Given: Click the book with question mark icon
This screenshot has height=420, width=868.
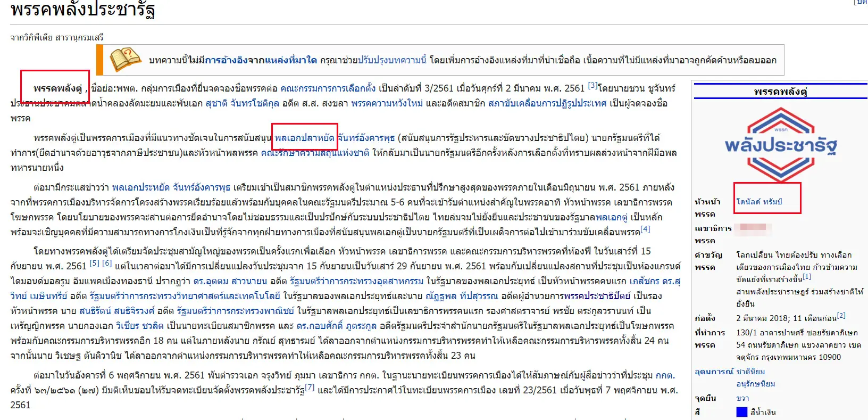Looking at the screenshot, I should [125, 60].
